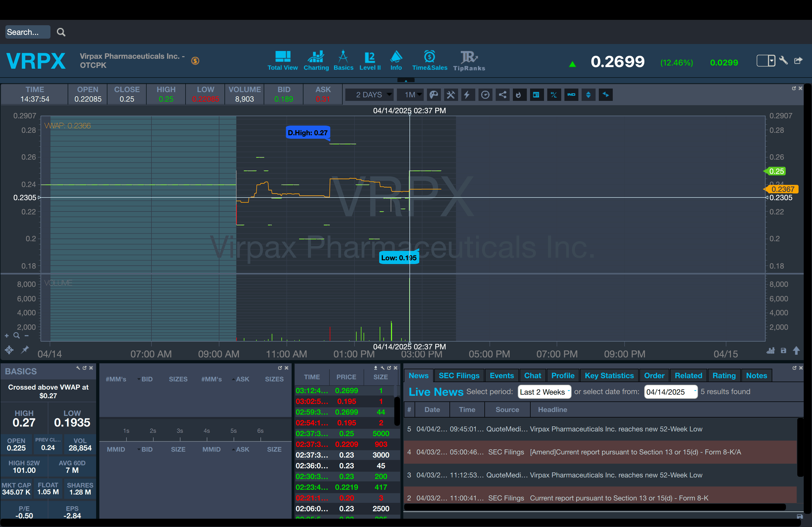
Task: Open the chart color palette settings
Action: pos(434,95)
